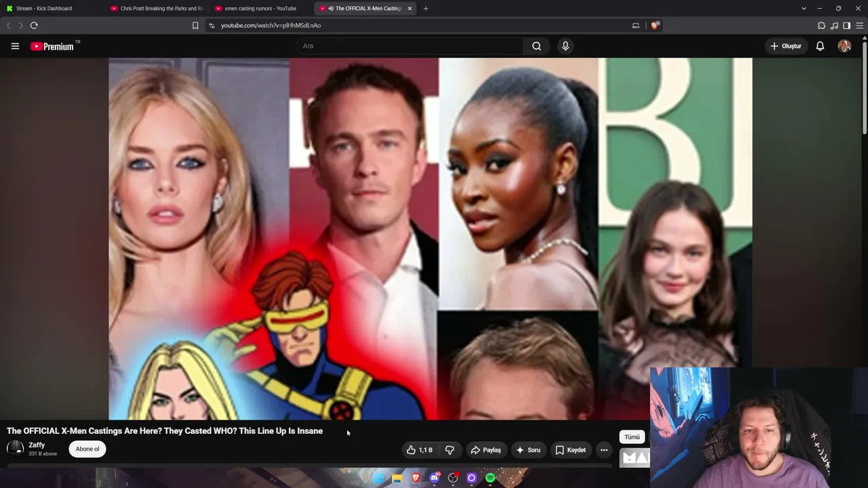
Task: Go back to the previous page
Action: tap(9, 25)
